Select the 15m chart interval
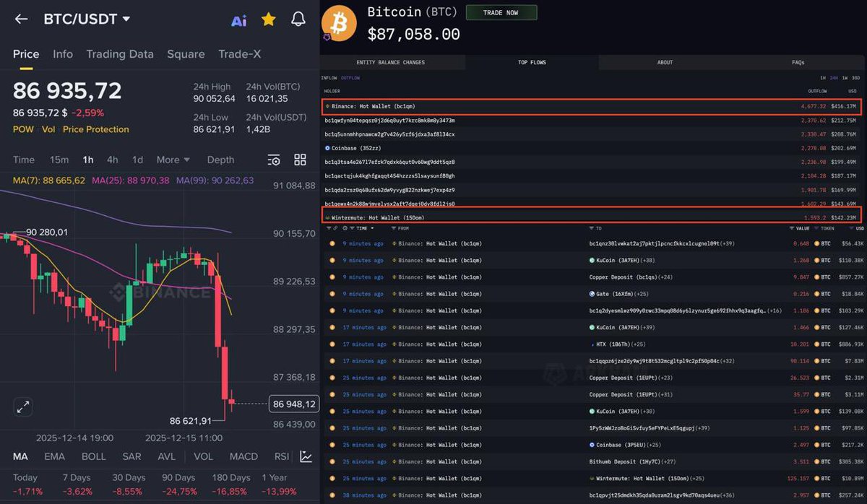 pyautogui.click(x=59, y=160)
